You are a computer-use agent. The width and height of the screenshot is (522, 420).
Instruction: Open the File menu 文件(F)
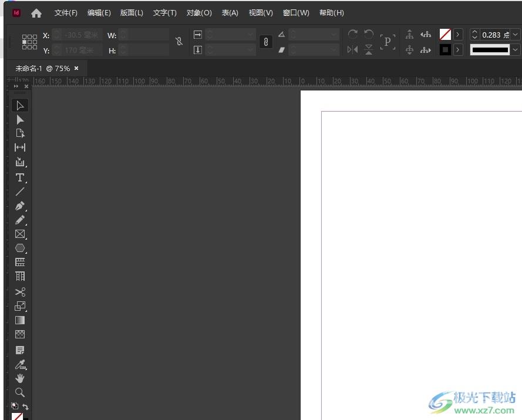66,13
